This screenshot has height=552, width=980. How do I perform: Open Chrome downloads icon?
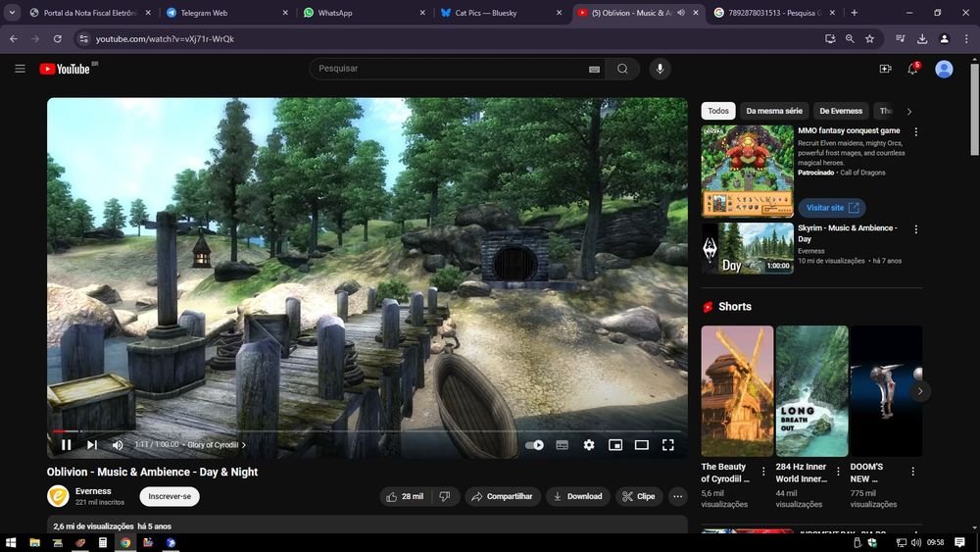pos(922,39)
